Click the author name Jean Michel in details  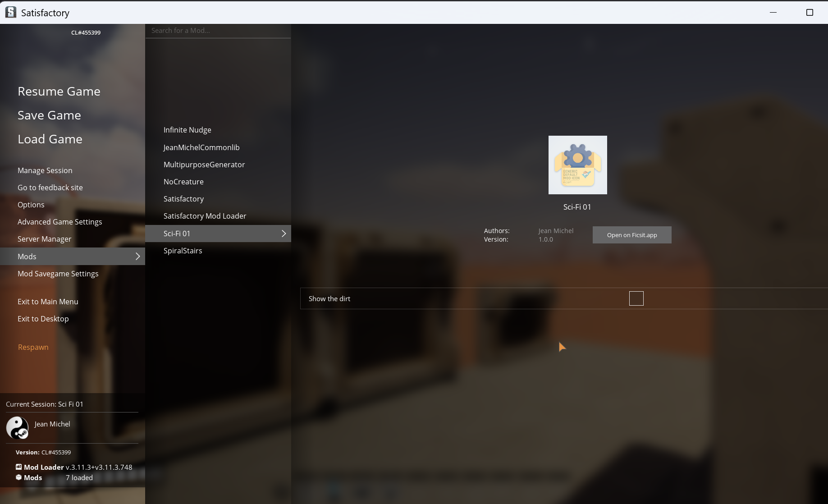pyautogui.click(x=556, y=231)
